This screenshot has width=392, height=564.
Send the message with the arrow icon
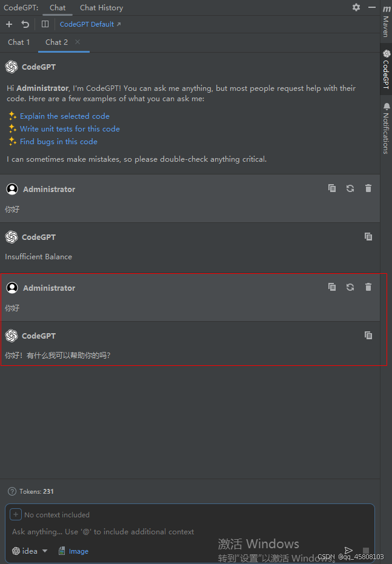(348, 550)
